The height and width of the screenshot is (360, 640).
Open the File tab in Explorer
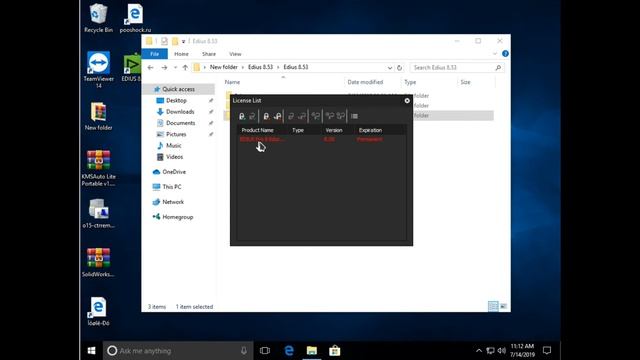pos(154,54)
